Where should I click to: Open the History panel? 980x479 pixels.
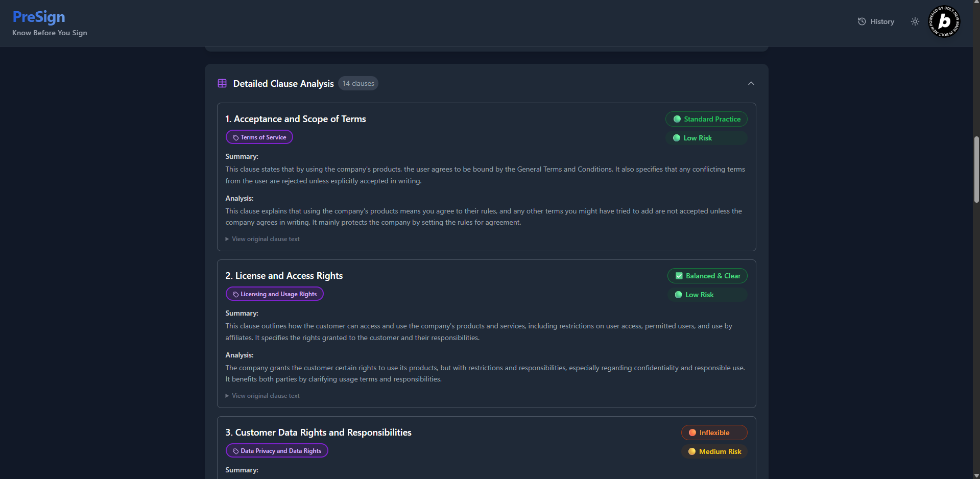point(876,21)
